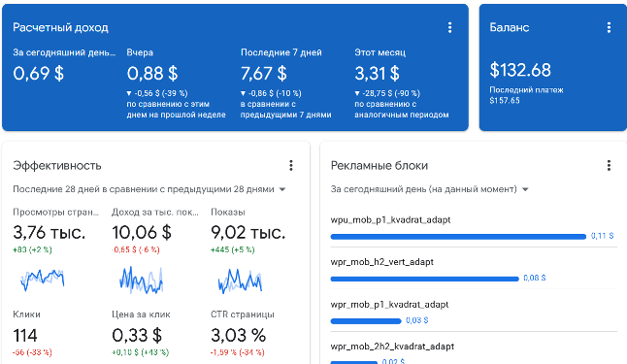627x364 pixels.
Task: Click the wpr_mob_p1_kvadrat_adapt revenue bar
Action: pos(366,320)
